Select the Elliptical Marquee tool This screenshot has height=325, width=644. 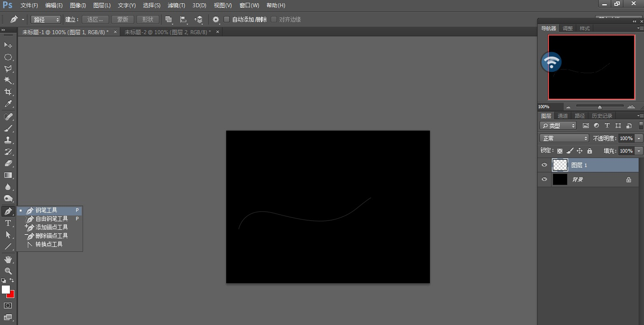8,57
